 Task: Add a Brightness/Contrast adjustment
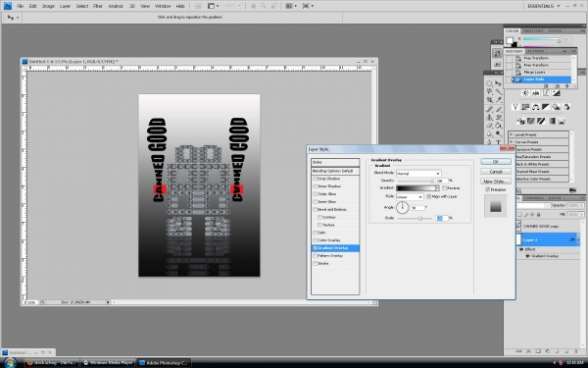525,93
